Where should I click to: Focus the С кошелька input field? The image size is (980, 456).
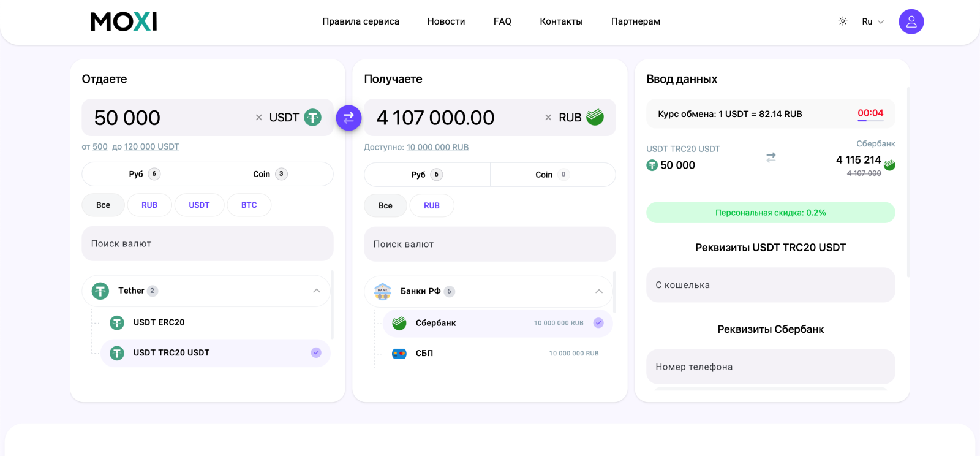tap(770, 285)
